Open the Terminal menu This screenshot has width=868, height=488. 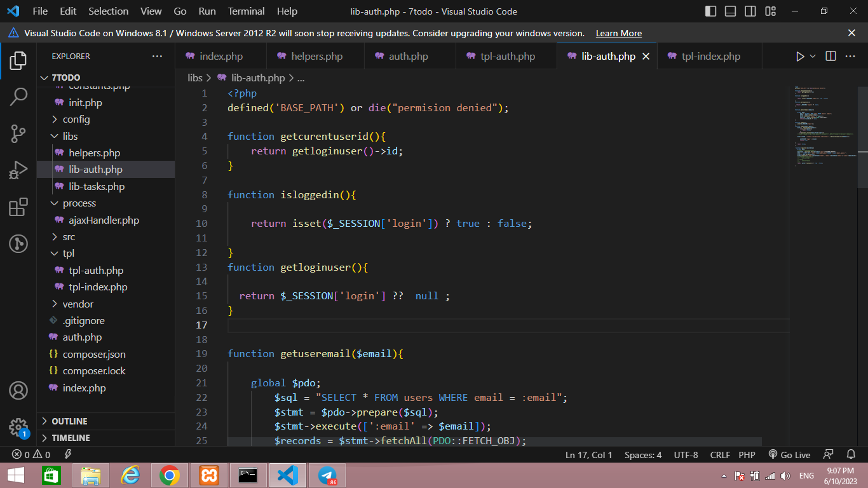(x=247, y=11)
